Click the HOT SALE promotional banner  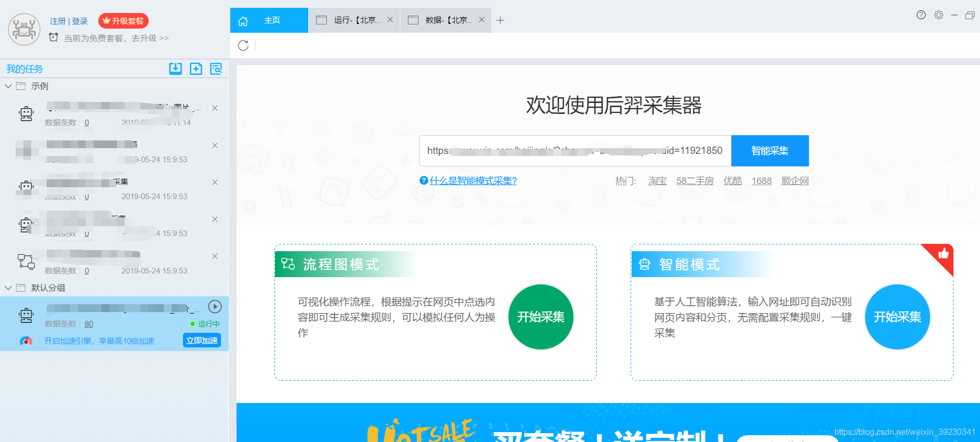(608, 422)
